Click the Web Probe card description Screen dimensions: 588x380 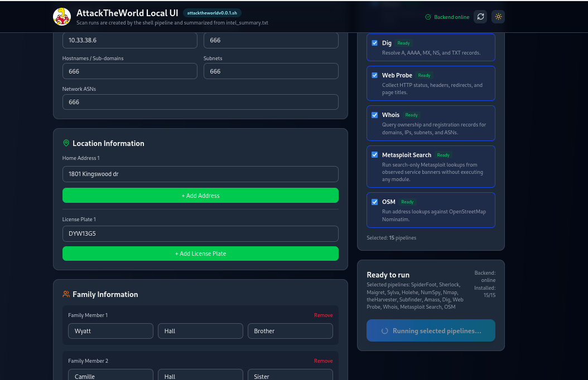(432, 89)
